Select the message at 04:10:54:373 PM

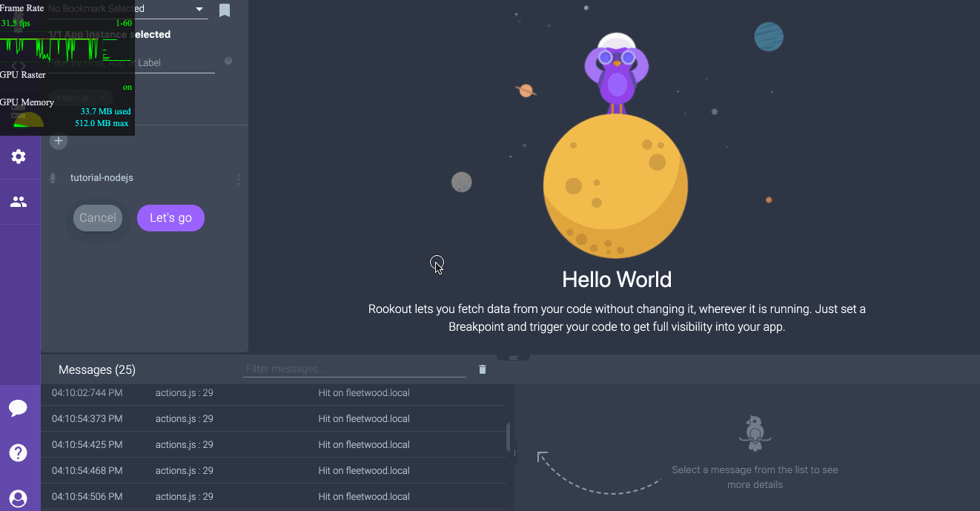274,419
